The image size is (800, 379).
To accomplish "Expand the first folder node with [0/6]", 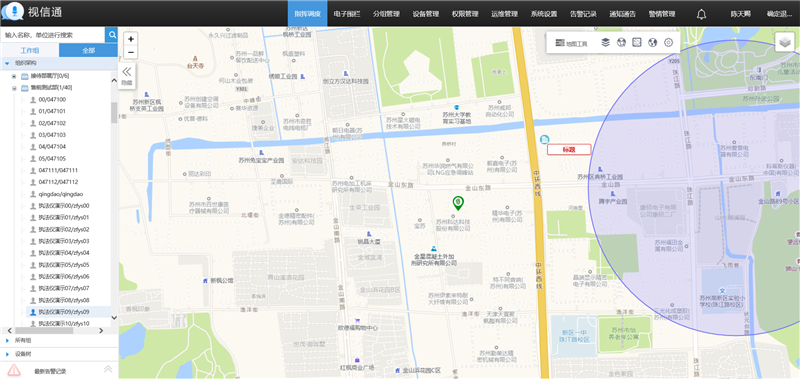I will pyautogui.click(x=14, y=76).
